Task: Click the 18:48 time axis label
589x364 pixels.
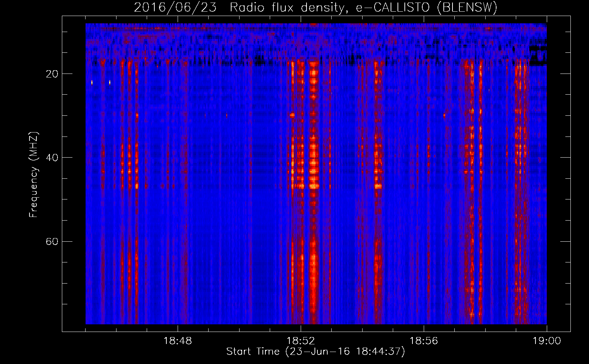Action: [x=178, y=341]
